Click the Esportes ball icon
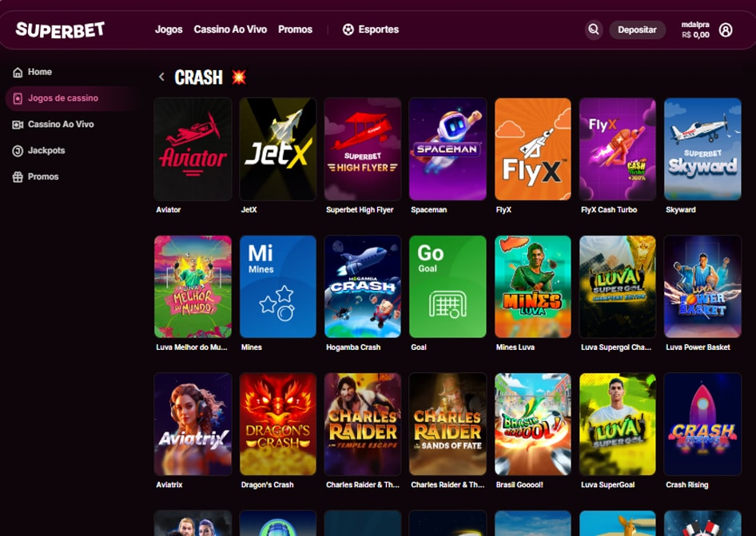This screenshot has width=756, height=536. point(347,30)
